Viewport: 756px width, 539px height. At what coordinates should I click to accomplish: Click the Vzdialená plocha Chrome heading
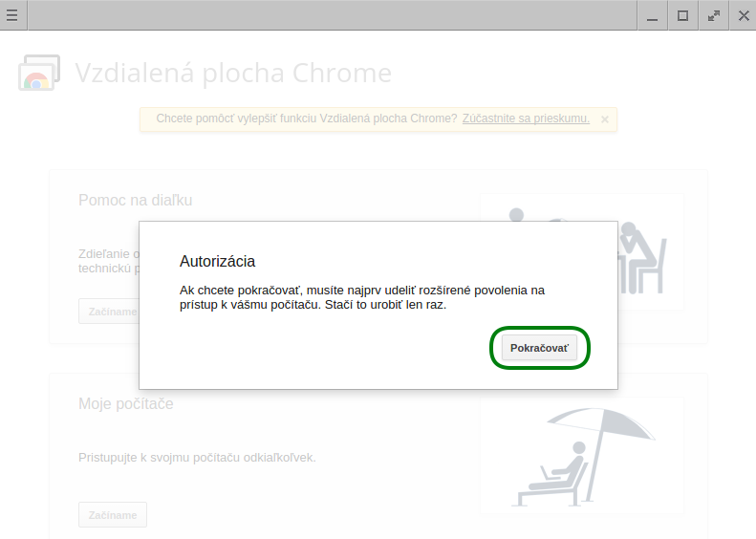pyautogui.click(x=233, y=74)
